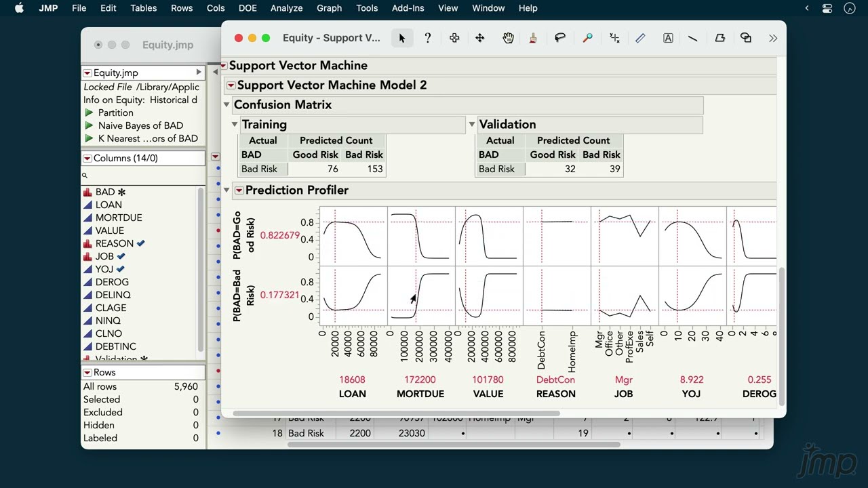868x488 pixels.
Task: Show more toolbar tools chevron
Action: coord(773,38)
